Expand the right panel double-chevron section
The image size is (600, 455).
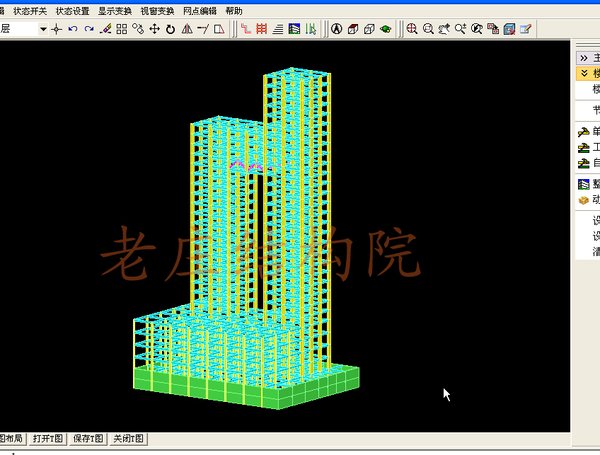pos(584,58)
